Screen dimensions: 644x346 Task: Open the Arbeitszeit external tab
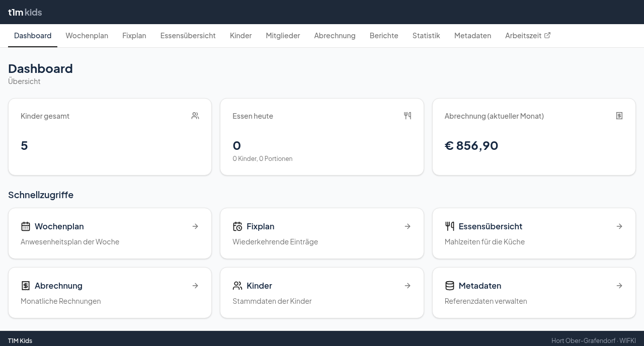pos(528,35)
